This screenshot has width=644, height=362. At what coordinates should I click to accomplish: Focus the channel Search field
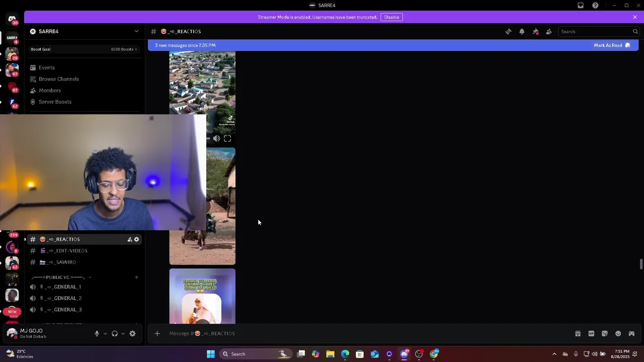599,32
